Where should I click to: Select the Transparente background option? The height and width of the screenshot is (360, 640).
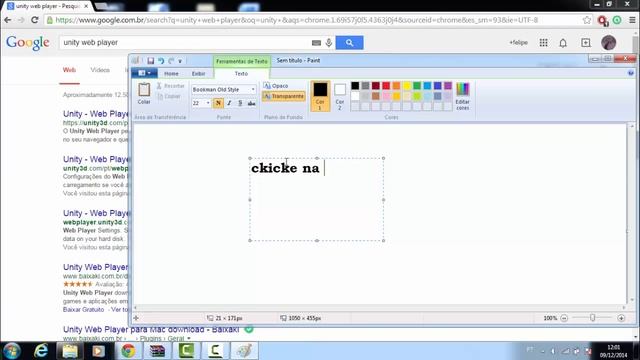(x=284, y=96)
